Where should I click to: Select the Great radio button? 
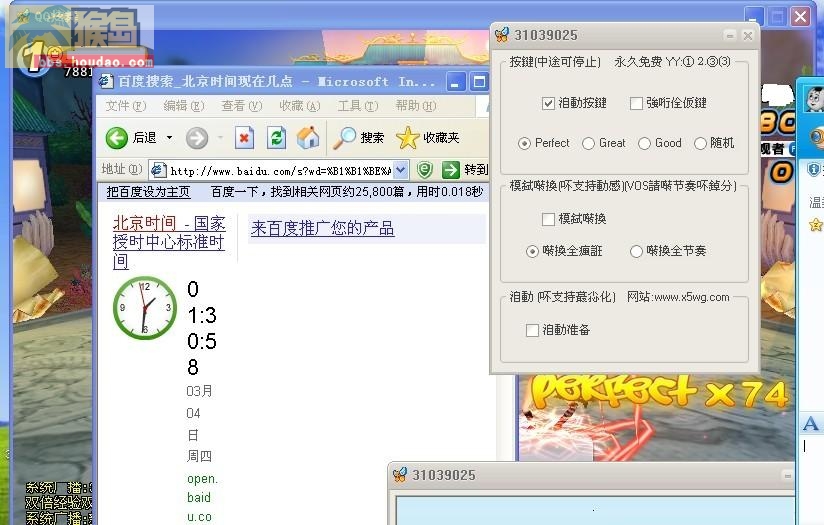pos(588,143)
